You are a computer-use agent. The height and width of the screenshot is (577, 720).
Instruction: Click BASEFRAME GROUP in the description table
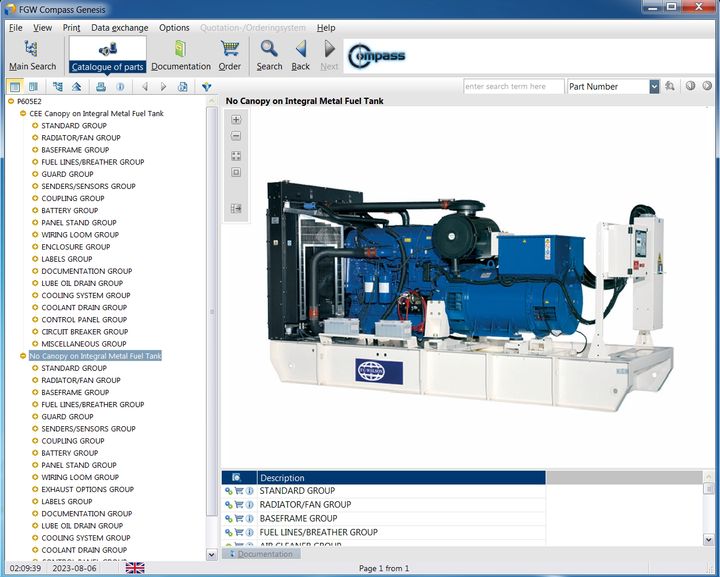click(298, 518)
